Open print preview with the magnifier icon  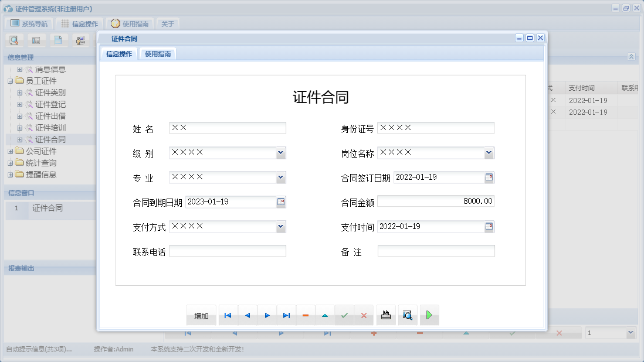(x=408, y=315)
